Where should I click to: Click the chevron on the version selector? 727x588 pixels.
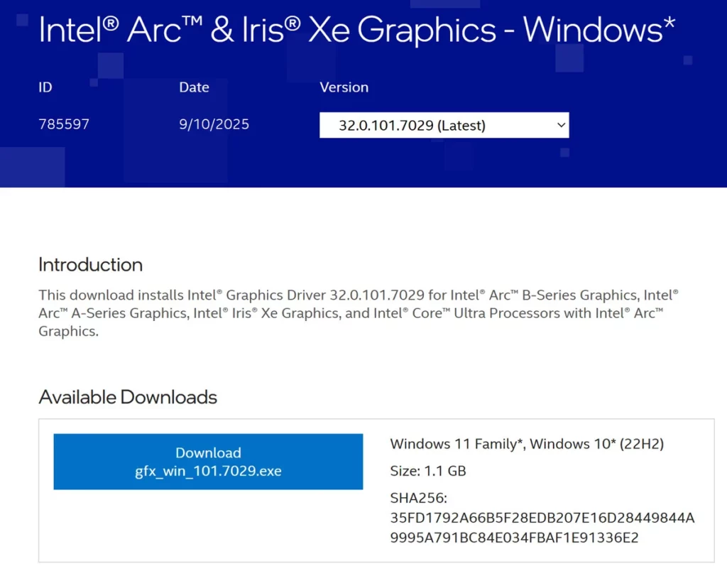[558, 125]
